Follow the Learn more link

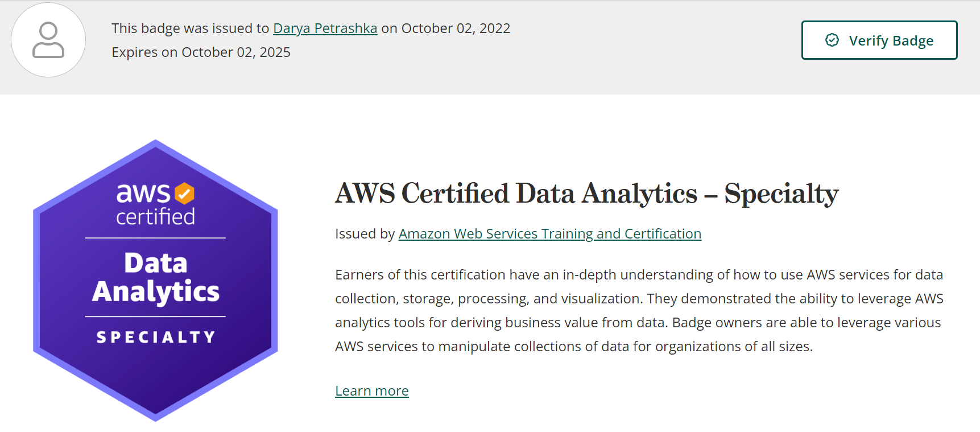(372, 391)
